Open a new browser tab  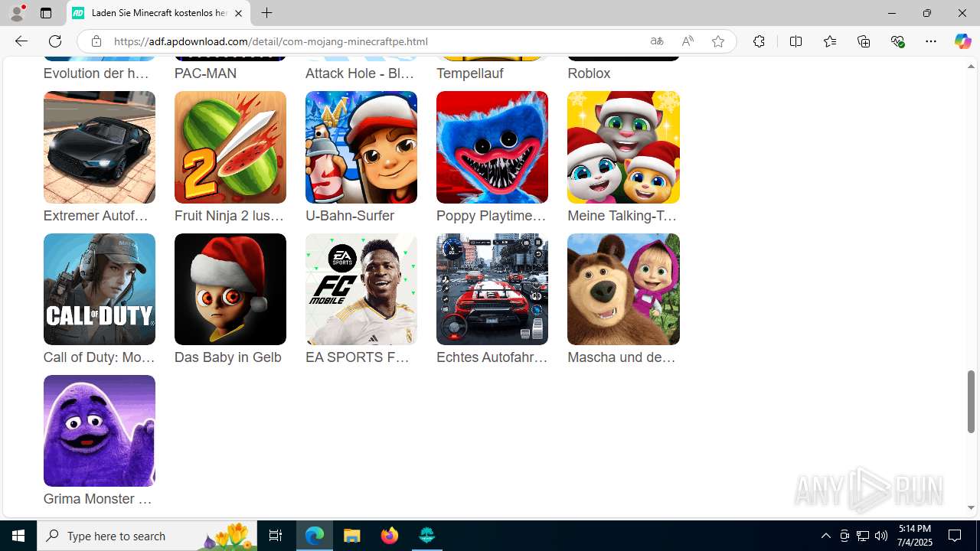(266, 13)
